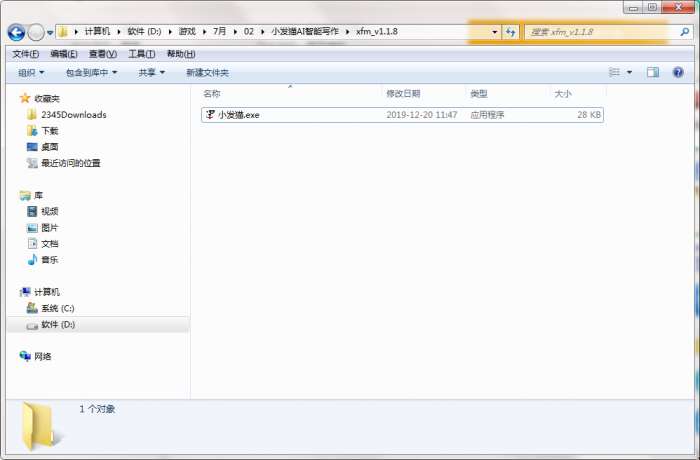Open the 组织 dropdown

pos(31,72)
